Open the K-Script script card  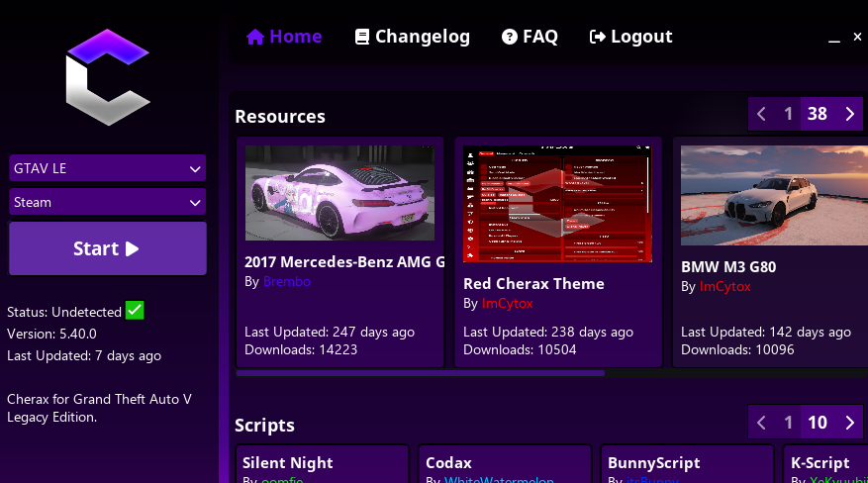coord(825,464)
